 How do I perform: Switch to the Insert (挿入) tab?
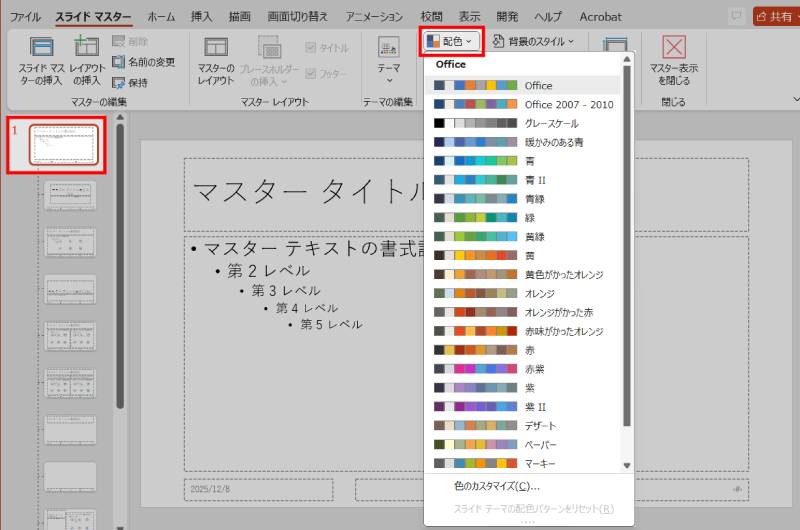pos(201,17)
